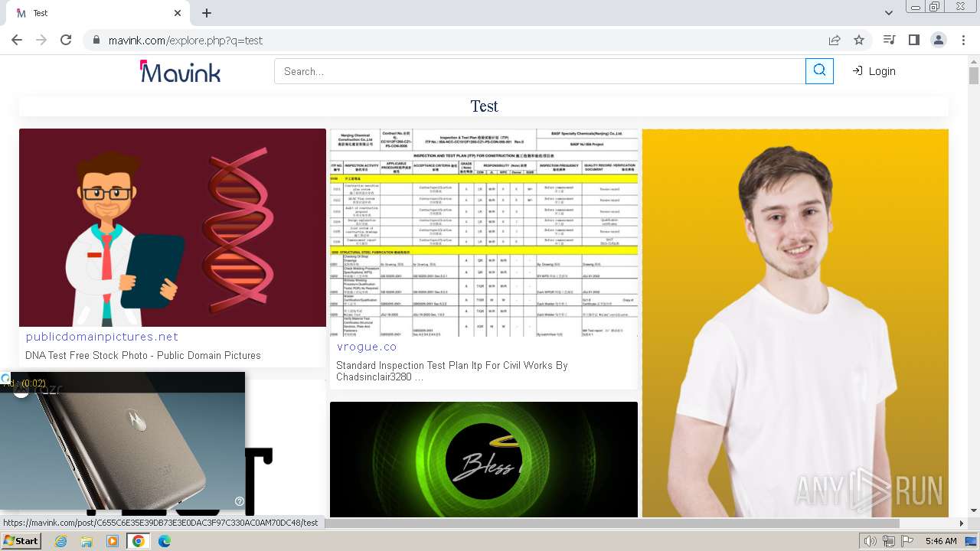Image resolution: width=980 pixels, height=551 pixels.
Task: Launch Microsoft Edge from taskbar
Action: (x=164, y=541)
